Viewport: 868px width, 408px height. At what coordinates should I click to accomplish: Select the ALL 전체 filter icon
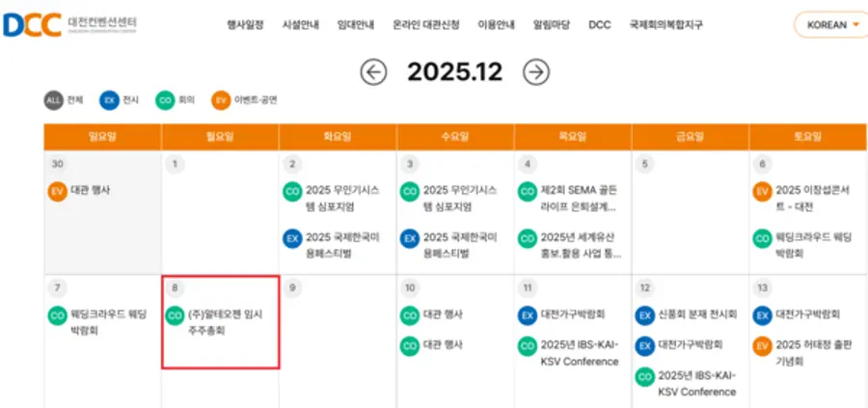pyautogui.click(x=53, y=99)
